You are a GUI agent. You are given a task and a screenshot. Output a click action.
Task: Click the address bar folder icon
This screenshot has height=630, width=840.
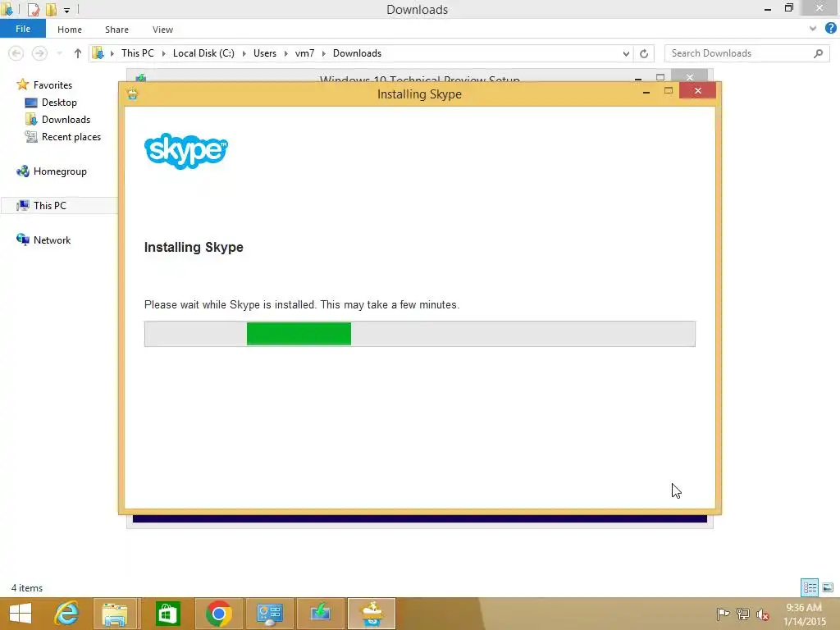point(98,53)
